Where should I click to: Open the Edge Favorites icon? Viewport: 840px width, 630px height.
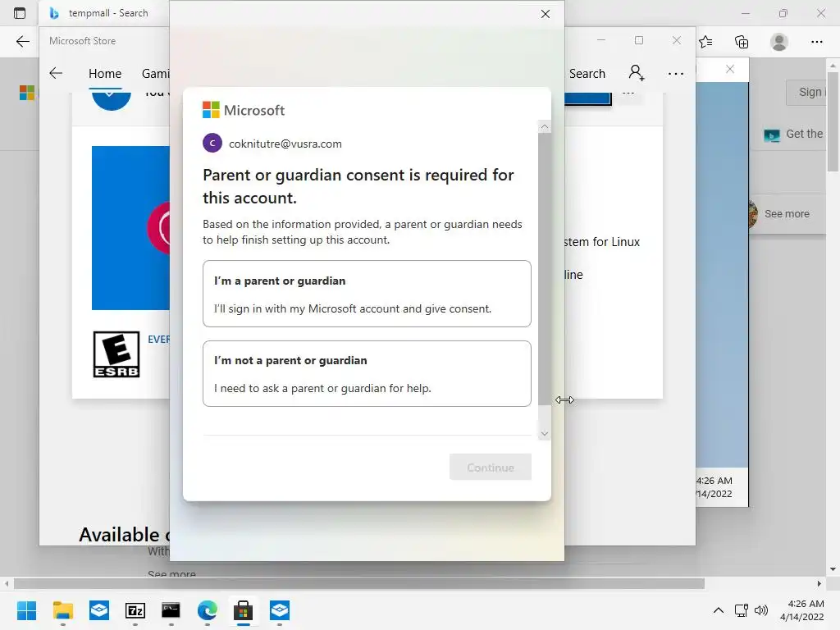click(x=705, y=42)
